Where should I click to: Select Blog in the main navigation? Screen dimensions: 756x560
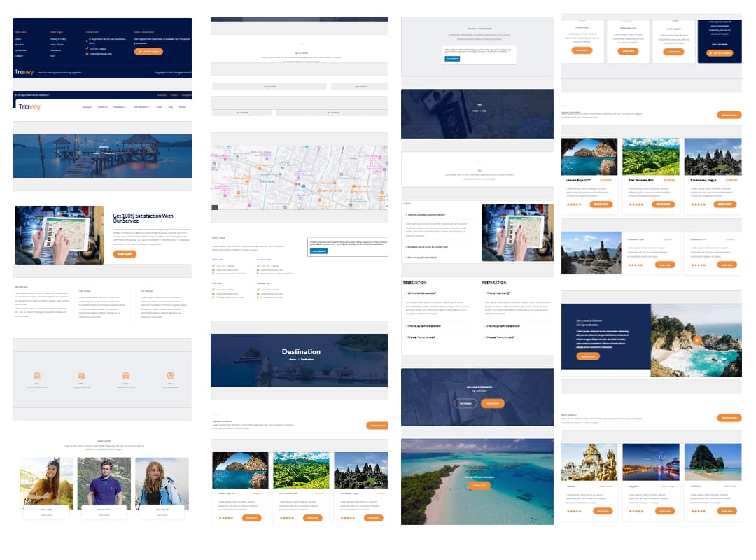[170, 107]
